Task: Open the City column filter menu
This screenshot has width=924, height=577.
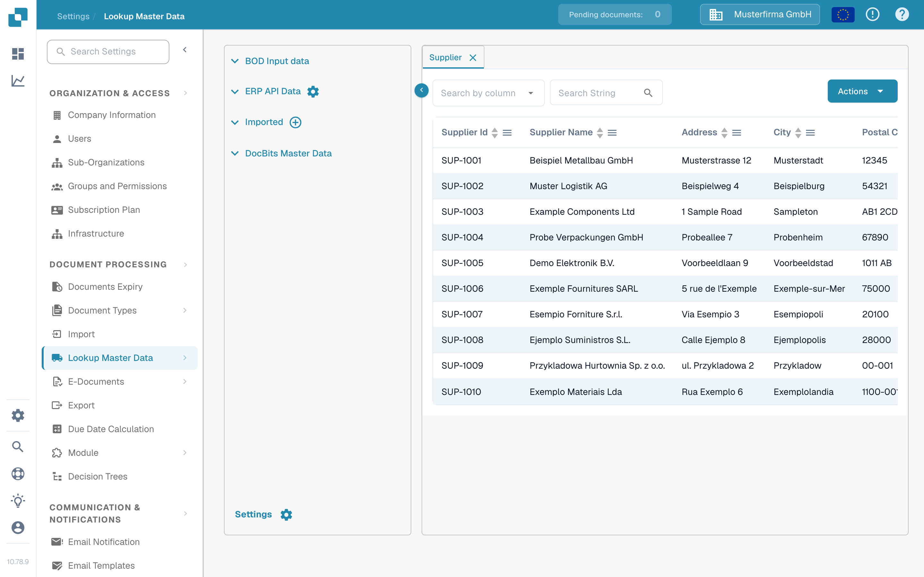Action: (x=810, y=132)
